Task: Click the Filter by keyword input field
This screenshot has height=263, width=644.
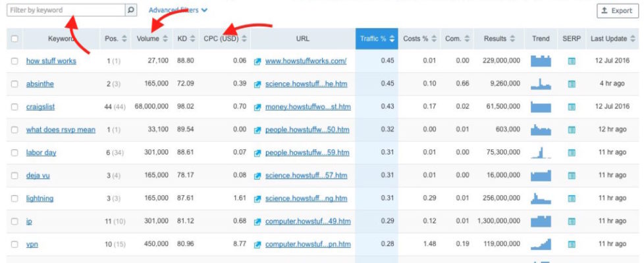Action: coord(66,11)
